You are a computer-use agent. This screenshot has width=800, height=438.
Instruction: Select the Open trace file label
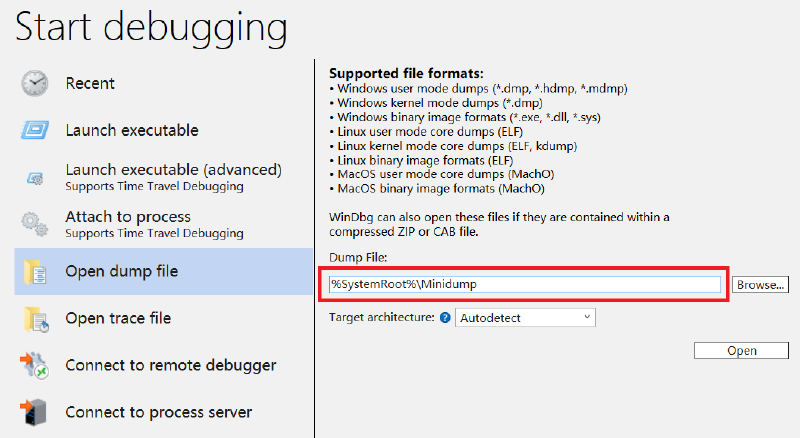click(x=118, y=319)
